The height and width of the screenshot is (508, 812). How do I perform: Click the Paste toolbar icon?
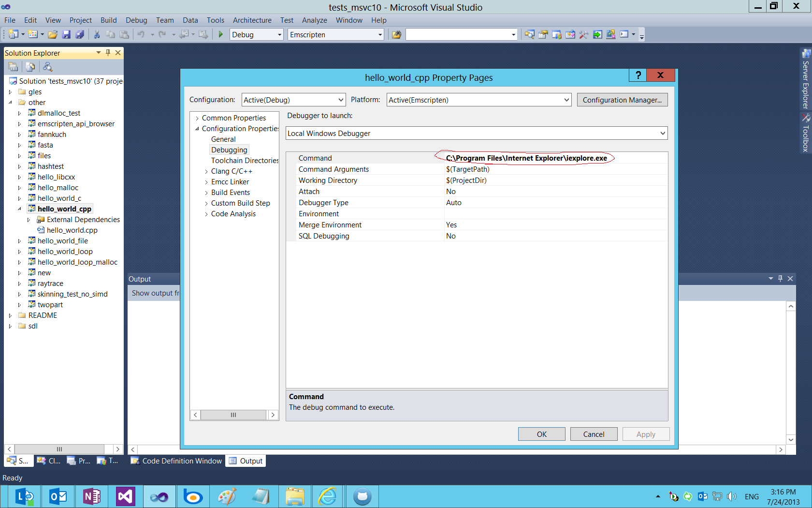(x=124, y=34)
